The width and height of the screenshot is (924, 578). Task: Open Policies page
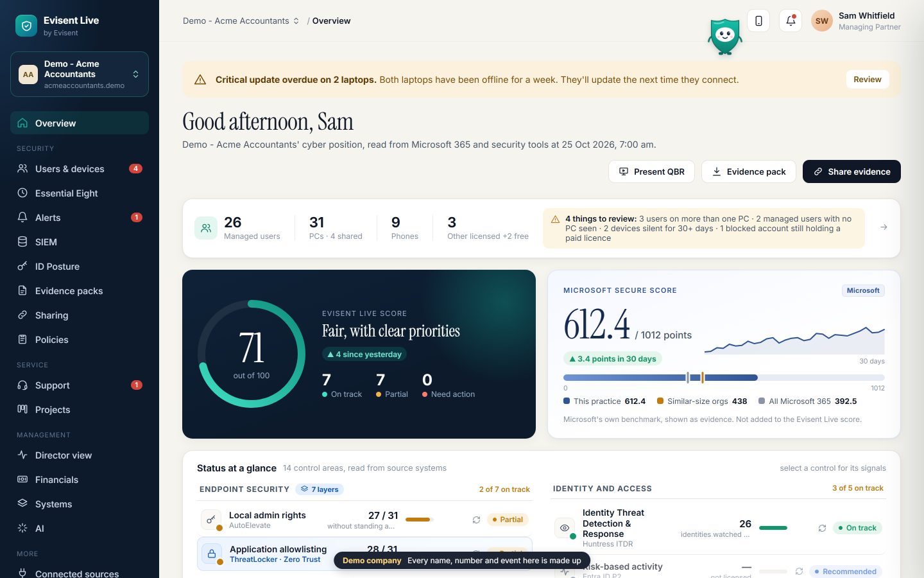pyautogui.click(x=80, y=340)
